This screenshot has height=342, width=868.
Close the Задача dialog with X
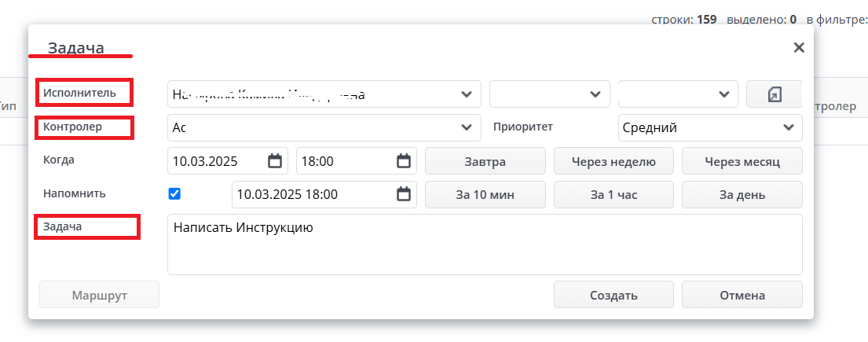(799, 47)
